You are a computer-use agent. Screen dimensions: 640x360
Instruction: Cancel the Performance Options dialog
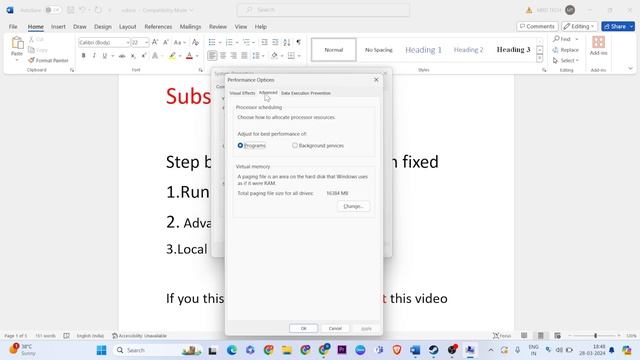point(335,328)
